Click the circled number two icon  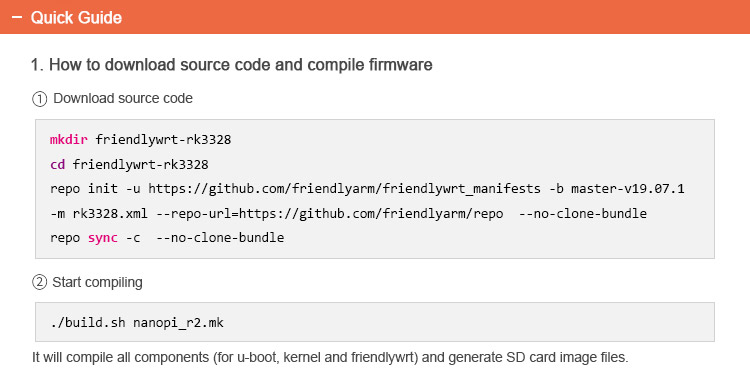pyautogui.click(x=39, y=282)
